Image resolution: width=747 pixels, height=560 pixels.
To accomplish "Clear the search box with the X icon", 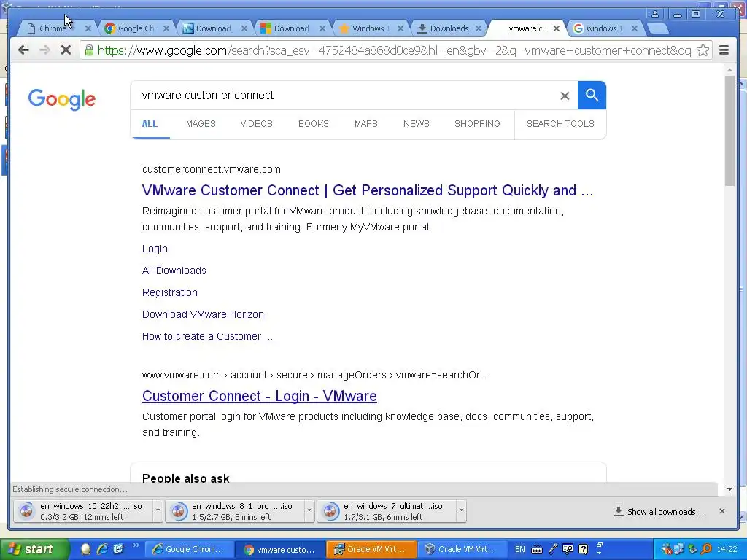I will pos(565,96).
